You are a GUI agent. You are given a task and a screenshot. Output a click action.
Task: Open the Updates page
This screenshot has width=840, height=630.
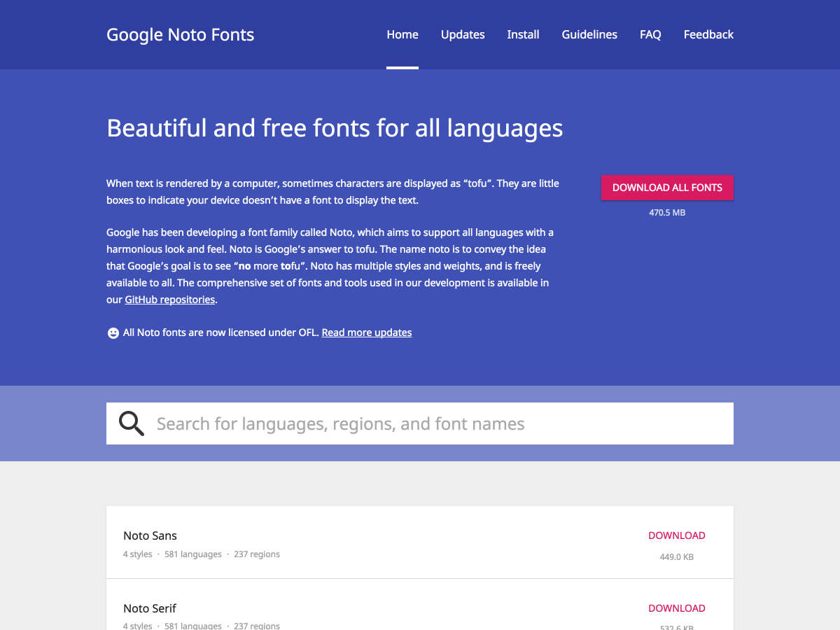(x=463, y=34)
